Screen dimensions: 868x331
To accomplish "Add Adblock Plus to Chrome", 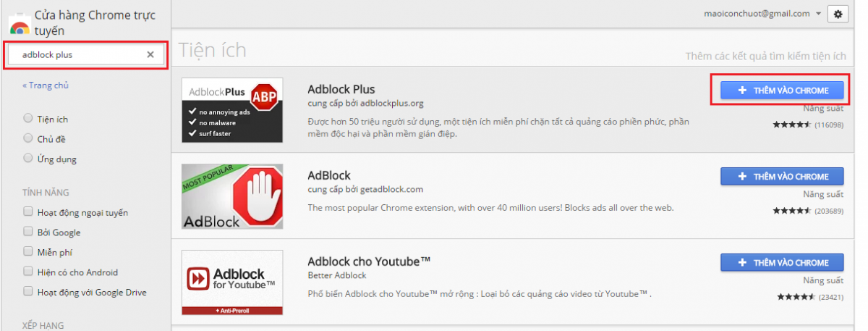I will point(782,90).
